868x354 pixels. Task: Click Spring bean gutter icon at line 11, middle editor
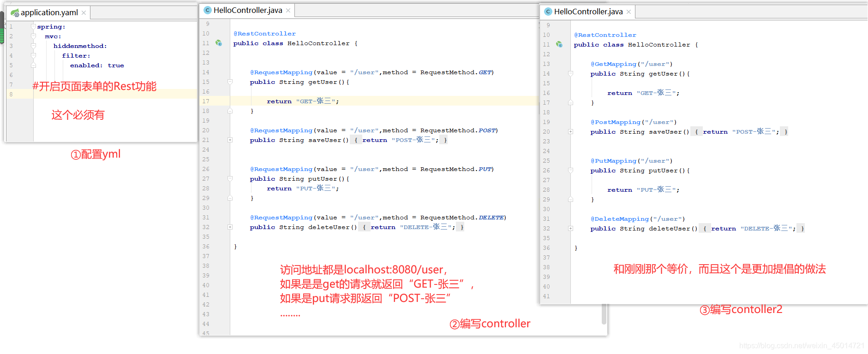pyautogui.click(x=219, y=43)
